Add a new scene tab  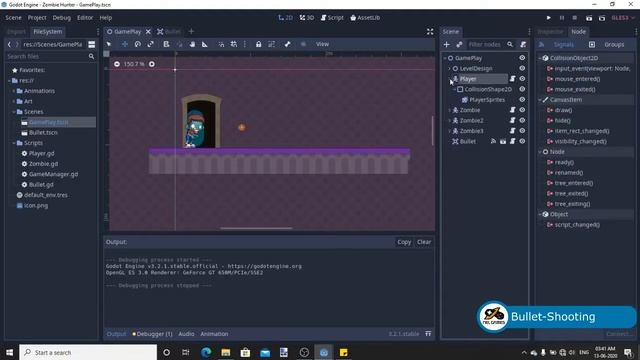pyautogui.click(x=191, y=31)
